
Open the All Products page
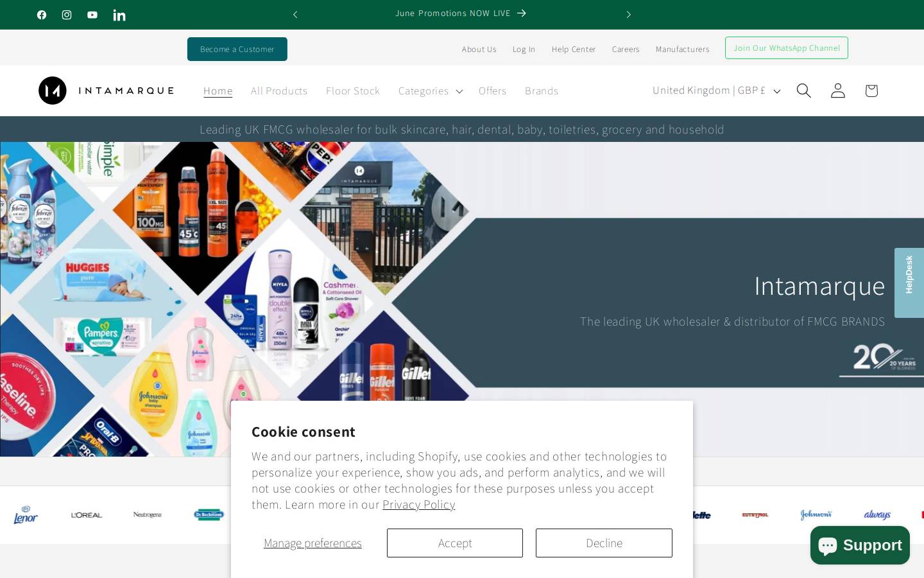tap(279, 91)
